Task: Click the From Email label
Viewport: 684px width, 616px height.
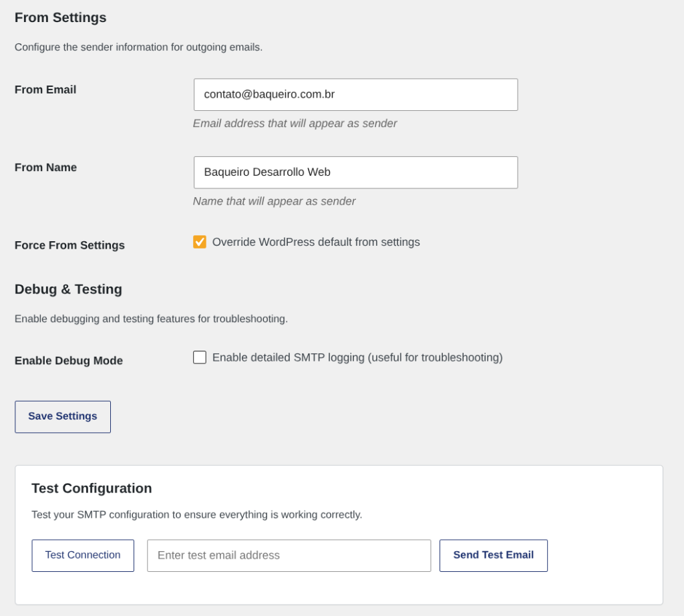Action: point(45,90)
